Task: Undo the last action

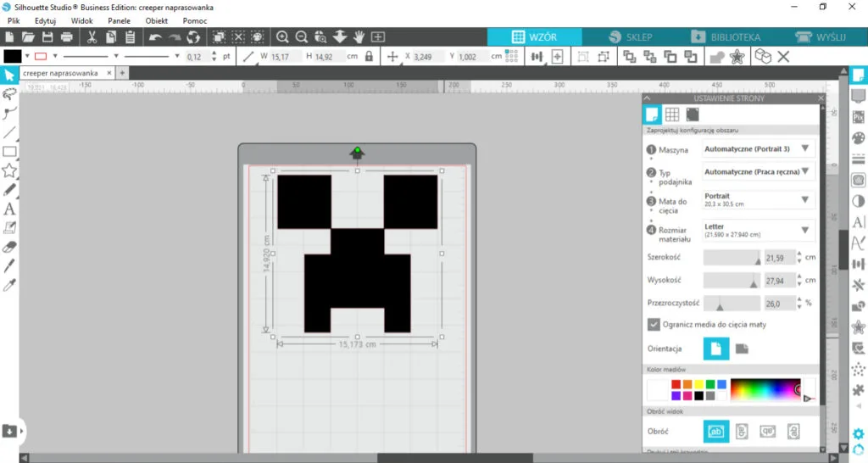Action: (x=156, y=37)
